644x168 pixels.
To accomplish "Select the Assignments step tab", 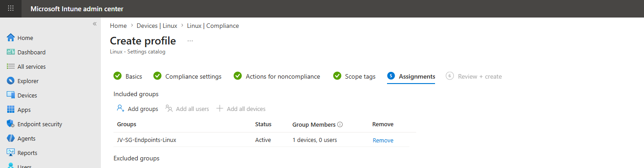I will (417, 76).
